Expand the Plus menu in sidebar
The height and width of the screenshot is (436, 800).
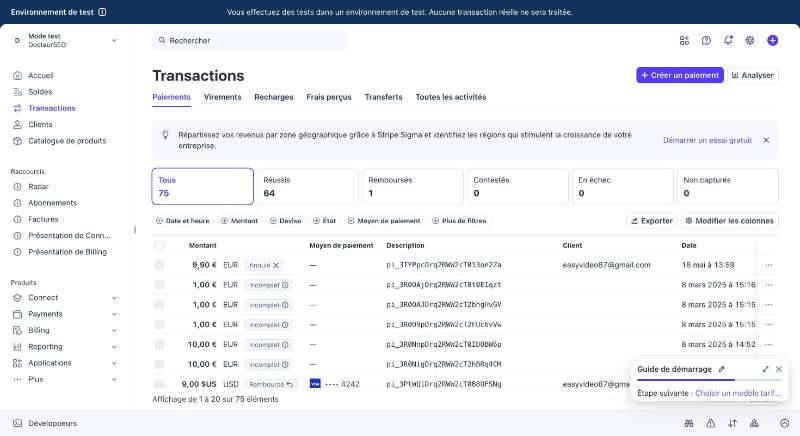click(x=114, y=379)
